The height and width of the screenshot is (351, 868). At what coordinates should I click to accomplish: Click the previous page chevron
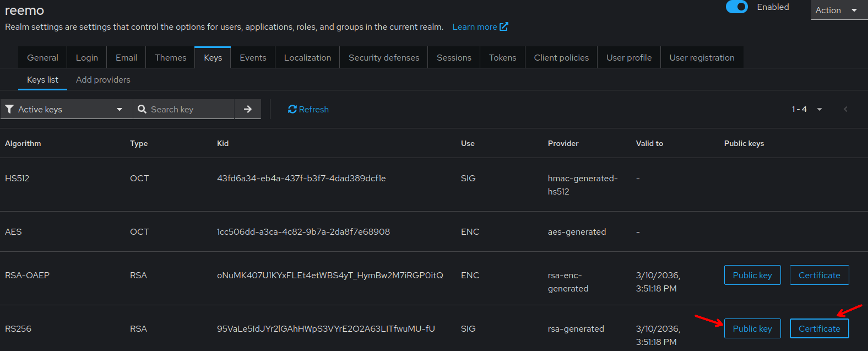[845, 109]
